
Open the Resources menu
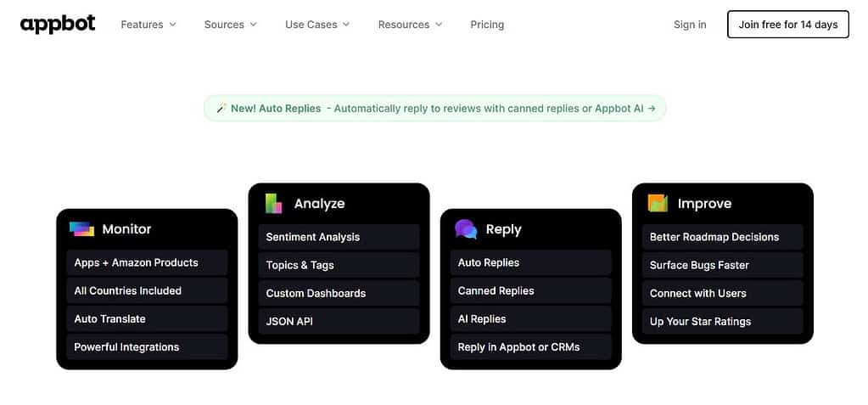tap(410, 25)
